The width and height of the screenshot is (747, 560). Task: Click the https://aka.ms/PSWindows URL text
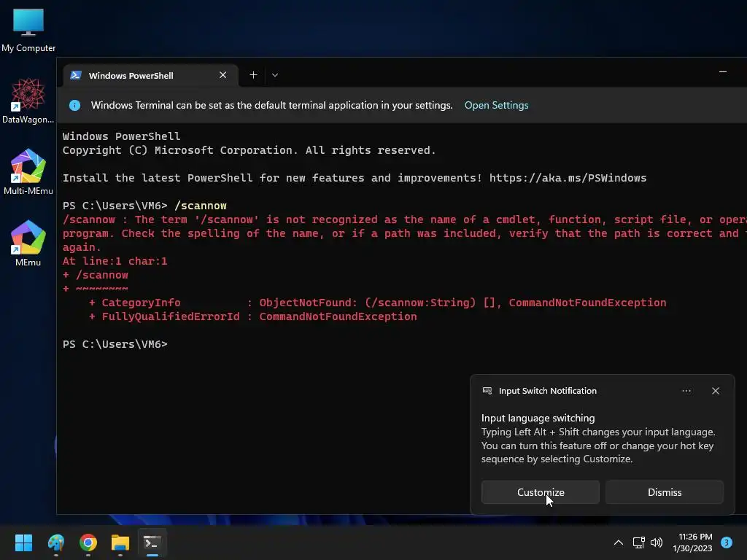[568, 178]
